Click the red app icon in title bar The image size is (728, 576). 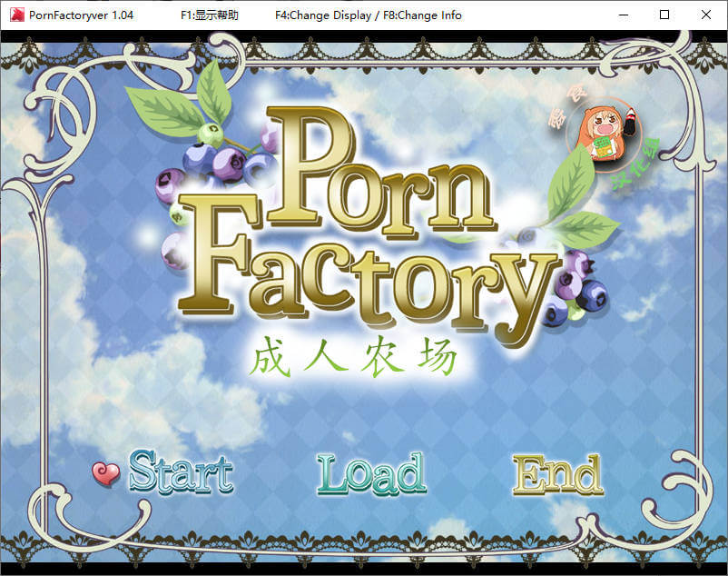click(x=14, y=15)
